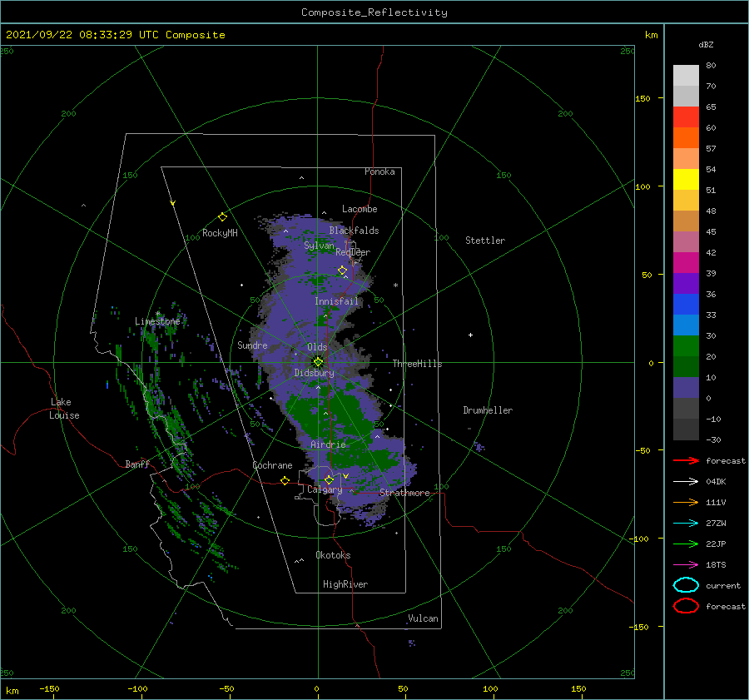Click the km unit label at top right
Screen dimensions: 749x700
coord(651,35)
